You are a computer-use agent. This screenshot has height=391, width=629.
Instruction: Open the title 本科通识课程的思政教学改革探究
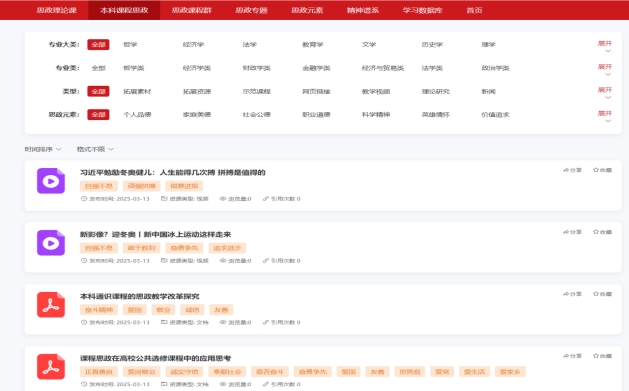tap(140, 296)
